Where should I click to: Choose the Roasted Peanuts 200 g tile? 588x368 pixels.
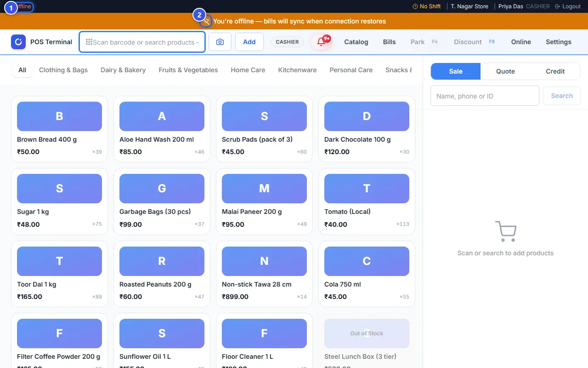(x=162, y=274)
